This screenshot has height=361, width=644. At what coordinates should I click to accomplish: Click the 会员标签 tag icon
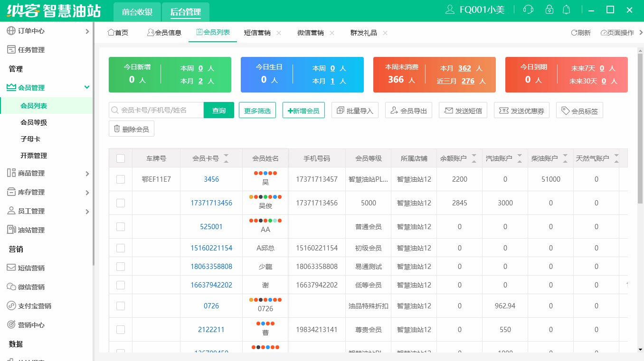click(565, 110)
